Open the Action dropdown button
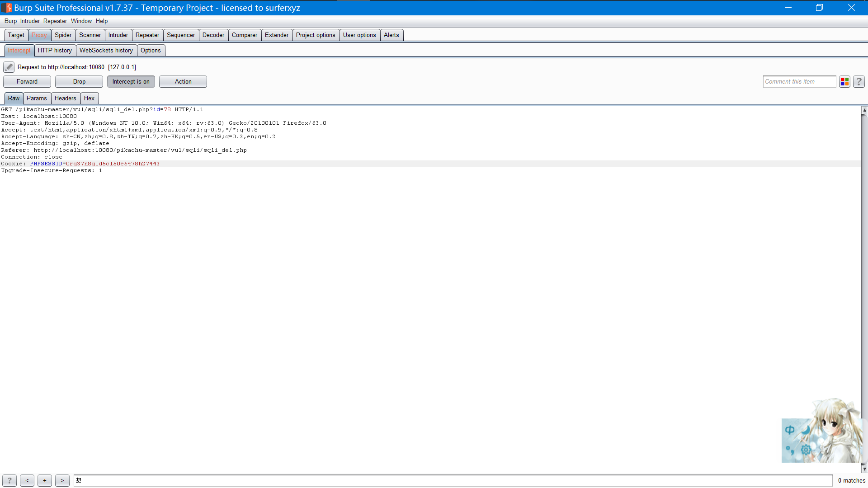868x488 pixels. pyautogui.click(x=183, y=82)
